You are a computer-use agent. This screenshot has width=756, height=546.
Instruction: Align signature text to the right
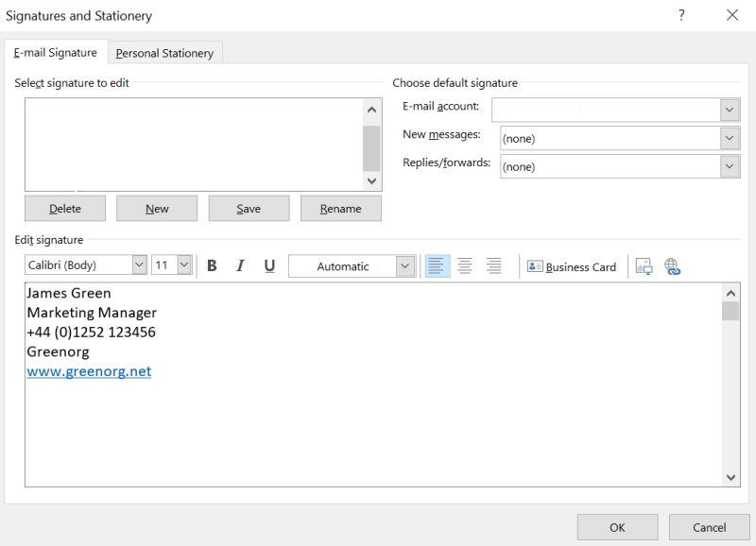click(493, 266)
